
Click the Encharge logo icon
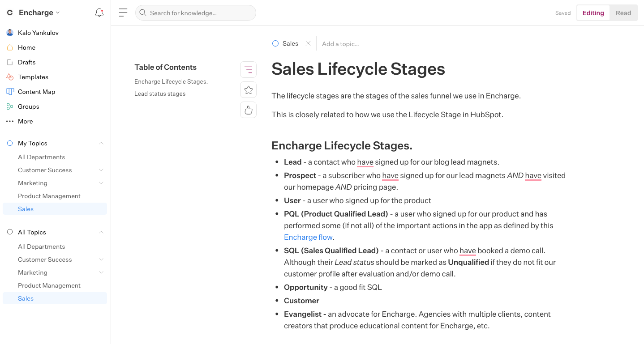10,13
